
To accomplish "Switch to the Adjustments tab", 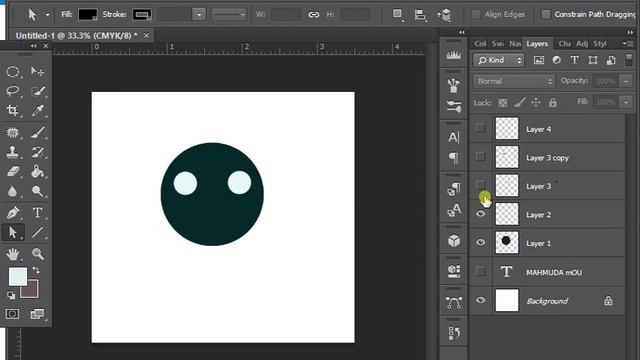I will 582,43.
